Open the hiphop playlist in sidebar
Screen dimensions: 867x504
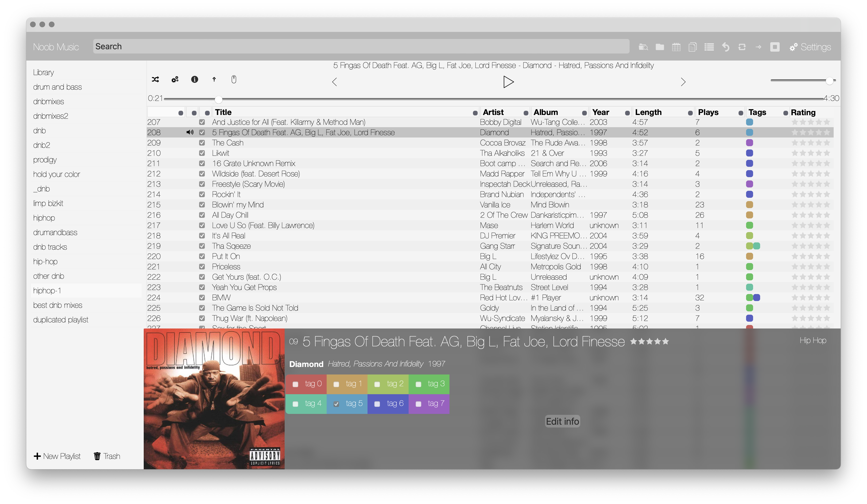[x=44, y=218]
